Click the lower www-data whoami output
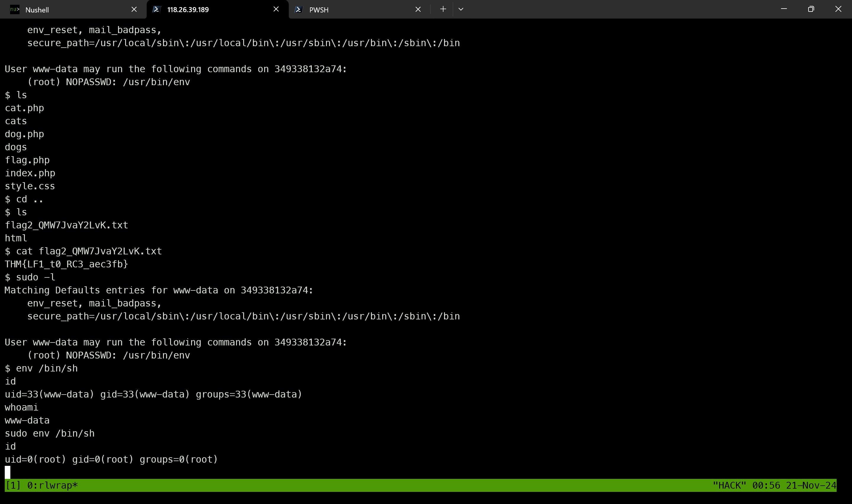852x504 pixels. pyautogui.click(x=27, y=421)
